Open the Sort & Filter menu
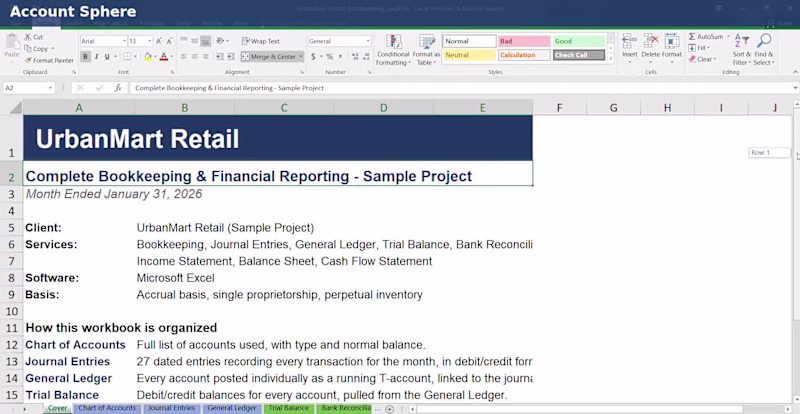This screenshot has height=414, width=800. pos(741,50)
